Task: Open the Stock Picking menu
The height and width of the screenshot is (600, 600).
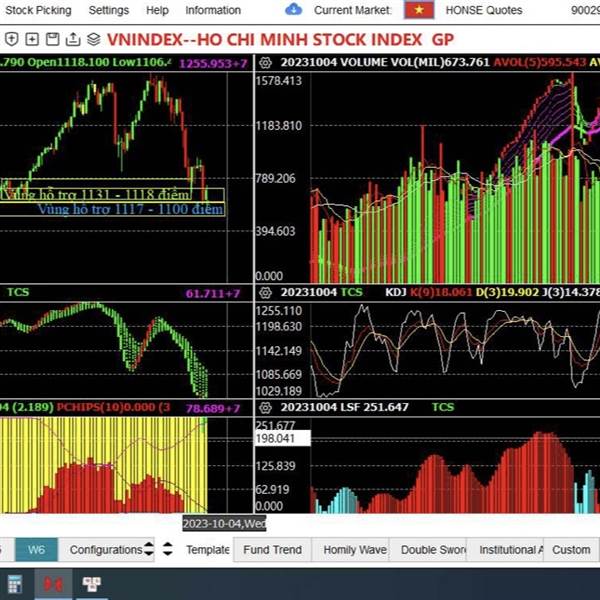Action: (38, 10)
